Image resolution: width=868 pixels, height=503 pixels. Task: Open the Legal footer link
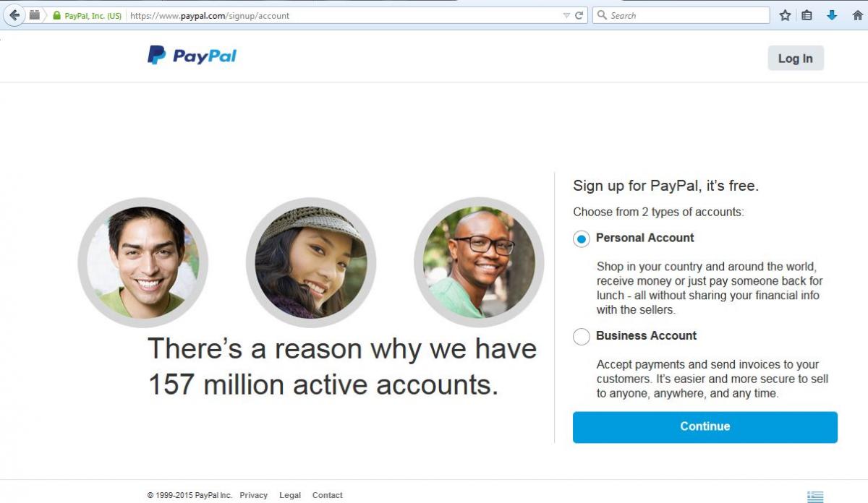click(290, 495)
